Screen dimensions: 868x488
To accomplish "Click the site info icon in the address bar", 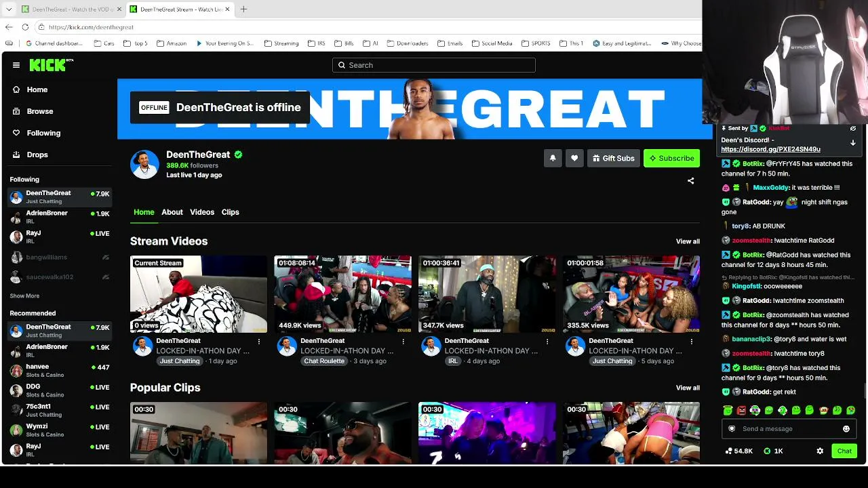I will tap(41, 27).
